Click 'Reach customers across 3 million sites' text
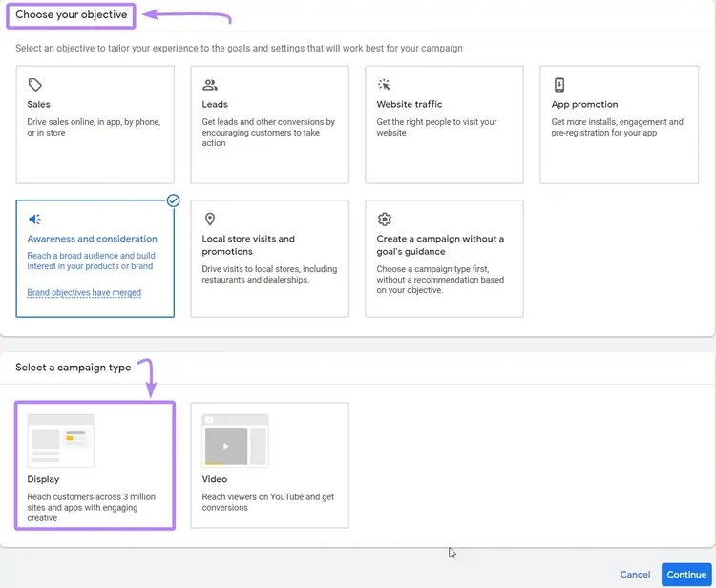This screenshot has width=716, height=588. 92,507
